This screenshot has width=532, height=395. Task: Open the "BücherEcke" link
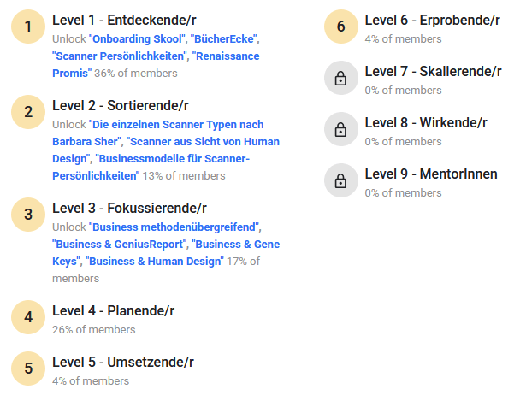pos(225,39)
